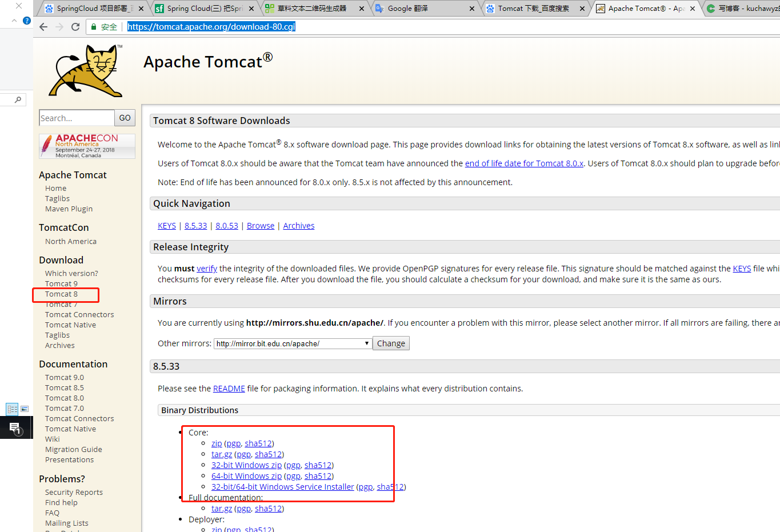Focus the Tomcat site Search field

(77, 118)
